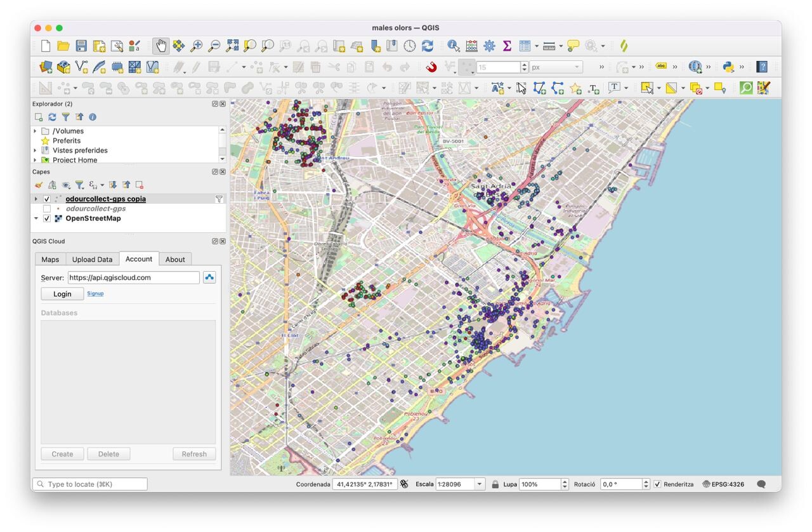Expand the /Volumes tree item
The width and height of the screenshot is (812, 532).
pyautogui.click(x=35, y=131)
